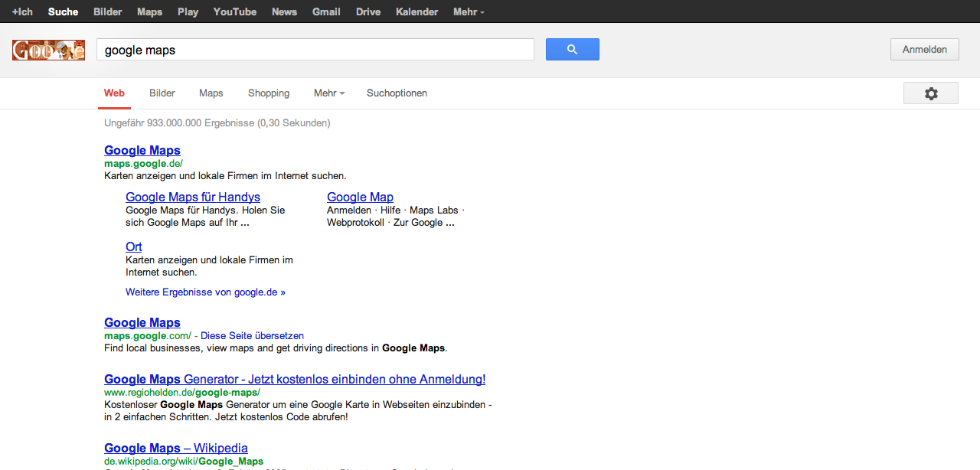Switch to the Bilder results tab
Viewport: 980px width, 470px height.
click(162, 93)
